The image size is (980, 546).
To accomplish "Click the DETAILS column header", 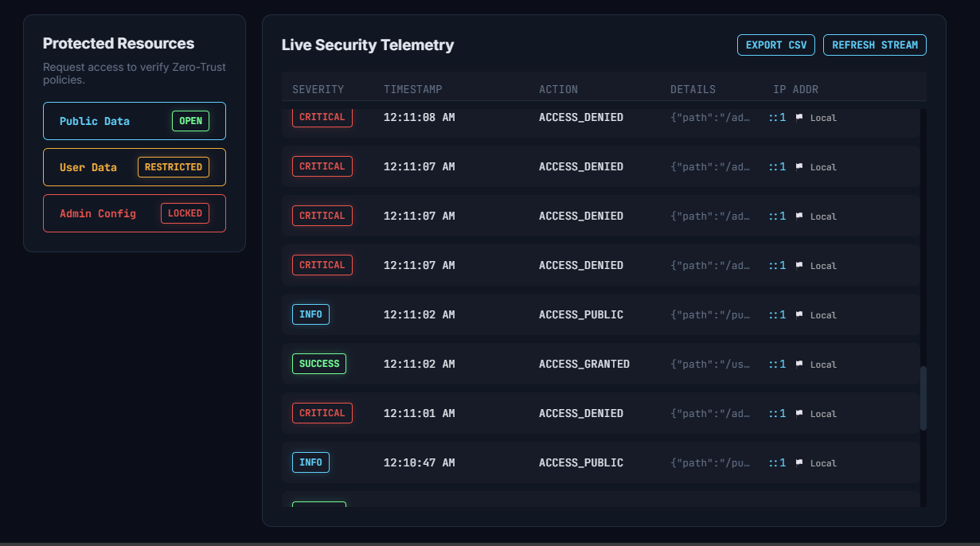I will pos(693,89).
